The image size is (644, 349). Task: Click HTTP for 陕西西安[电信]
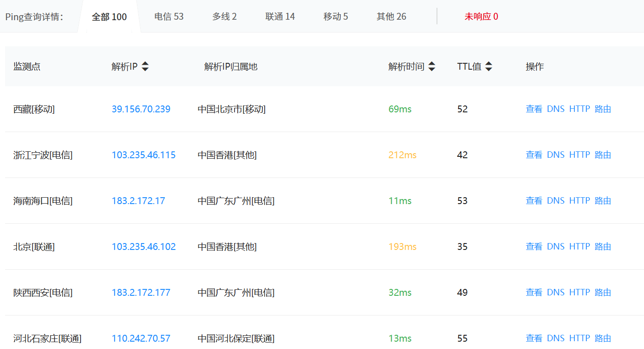click(579, 293)
